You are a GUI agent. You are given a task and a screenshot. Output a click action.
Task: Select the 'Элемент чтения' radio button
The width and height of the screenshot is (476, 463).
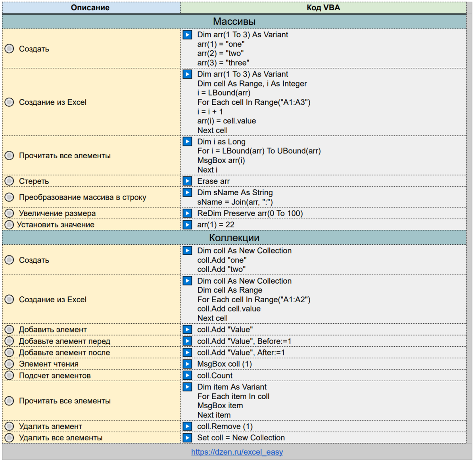click(9, 364)
